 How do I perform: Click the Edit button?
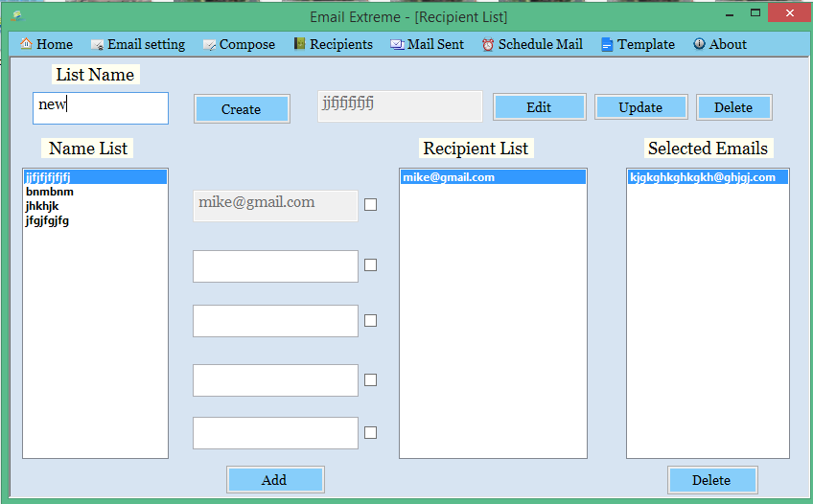pyautogui.click(x=539, y=107)
